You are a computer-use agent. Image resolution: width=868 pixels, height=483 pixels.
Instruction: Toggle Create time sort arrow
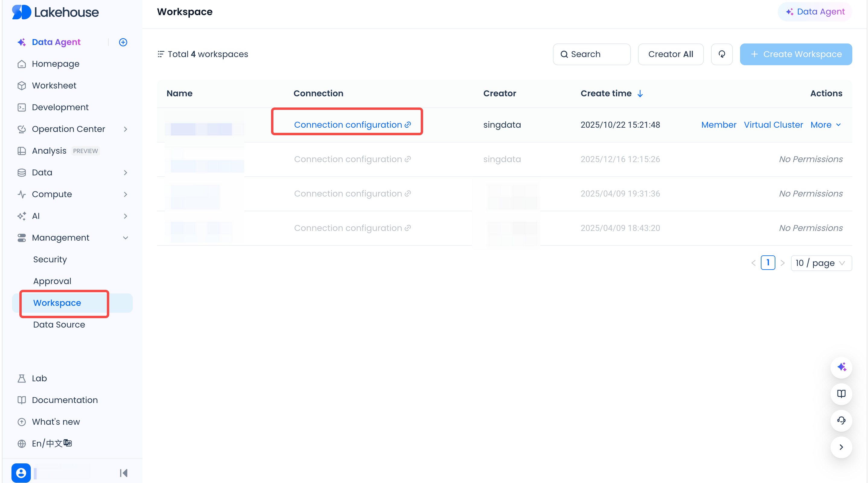pyautogui.click(x=640, y=93)
